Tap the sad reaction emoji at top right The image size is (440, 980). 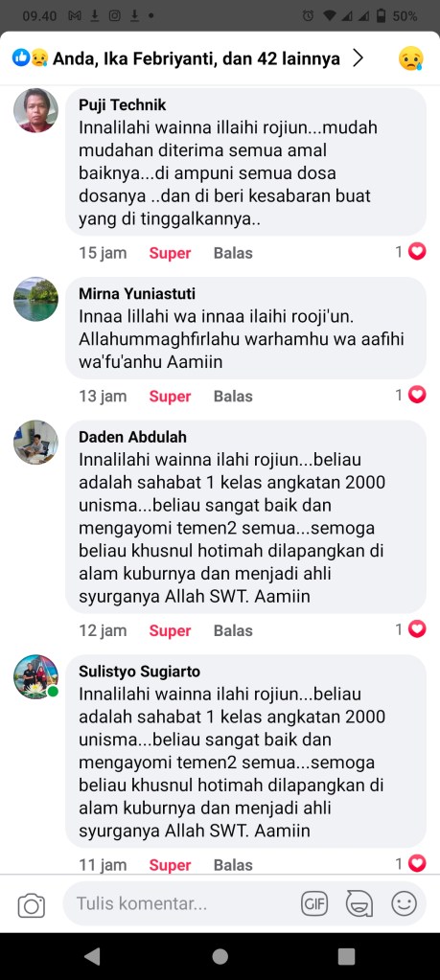coord(410,58)
